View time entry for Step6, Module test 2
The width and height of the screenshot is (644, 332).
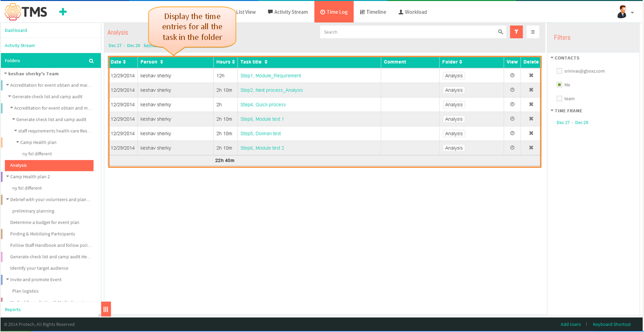pos(512,147)
